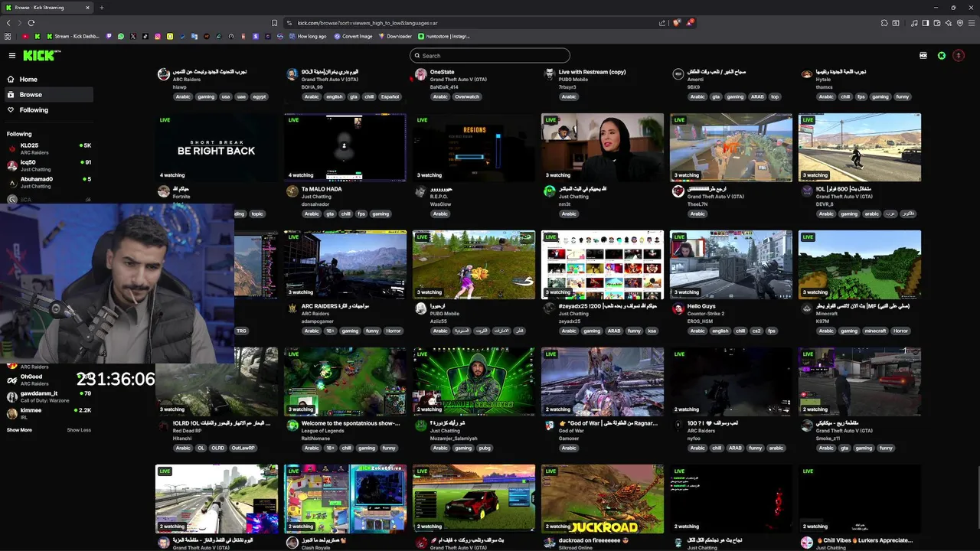Open the Brave VPN shield icon
This screenshot has height=551, width=980.
[x=960, y=23]
